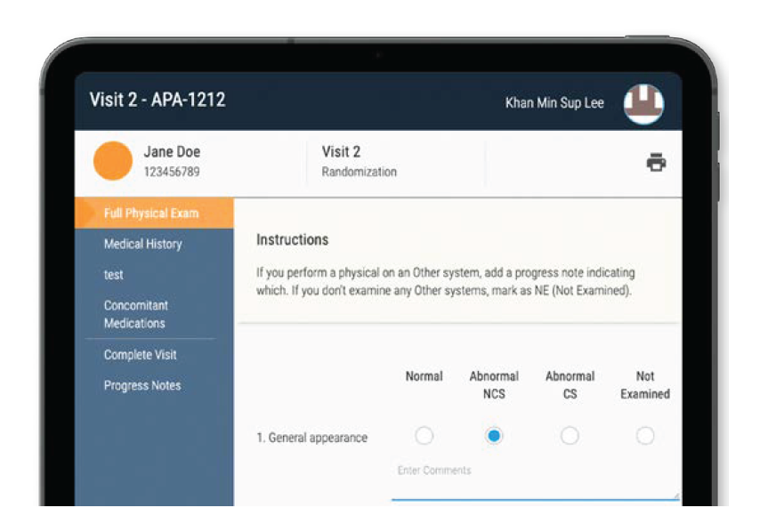Open the test form in sidebar

tap(113, 275)
